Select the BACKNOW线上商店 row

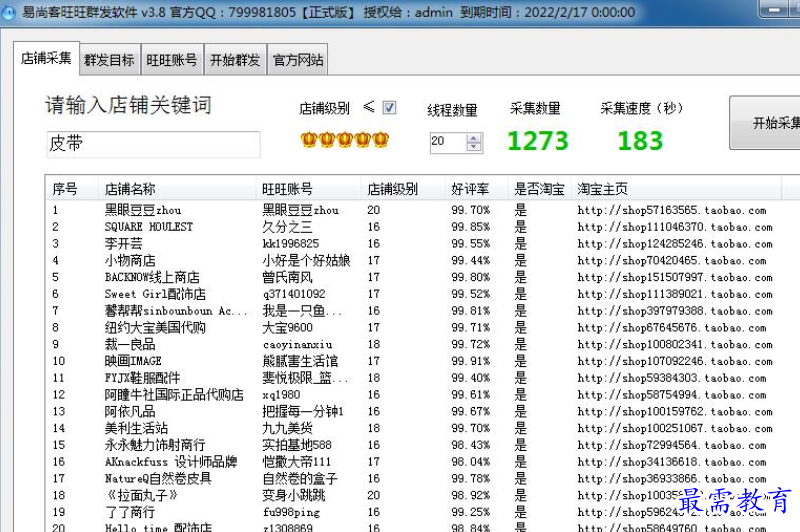pos(152,277)
